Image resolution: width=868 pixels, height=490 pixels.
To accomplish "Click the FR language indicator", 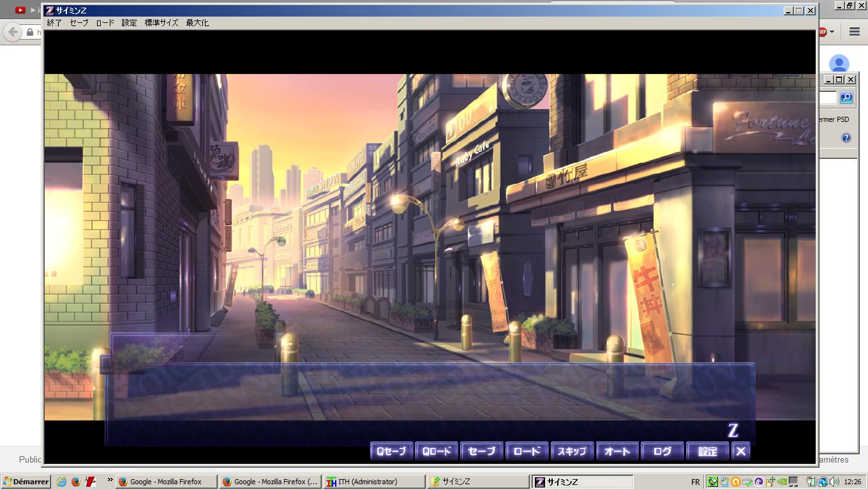I will [x=695, y=482].
